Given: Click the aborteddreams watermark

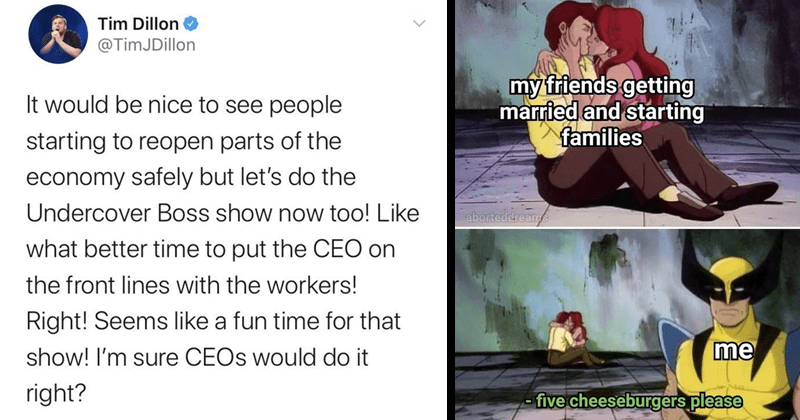Looking at the screenshot, I should click(506, 217).
